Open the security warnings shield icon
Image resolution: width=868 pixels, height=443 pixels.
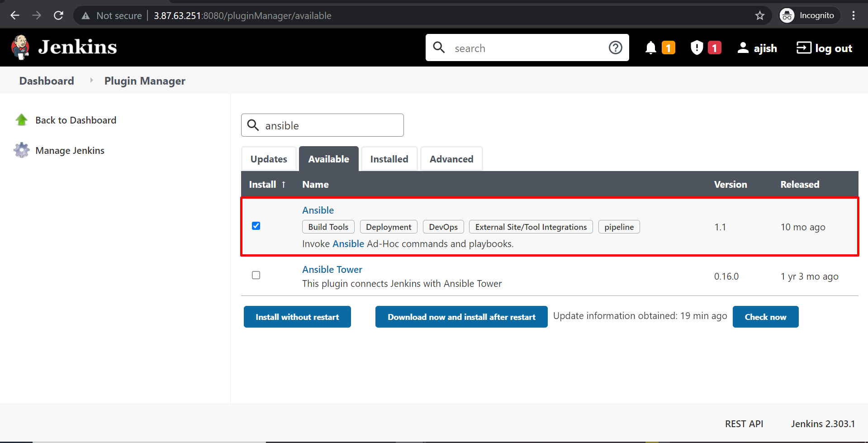[697, 48]
